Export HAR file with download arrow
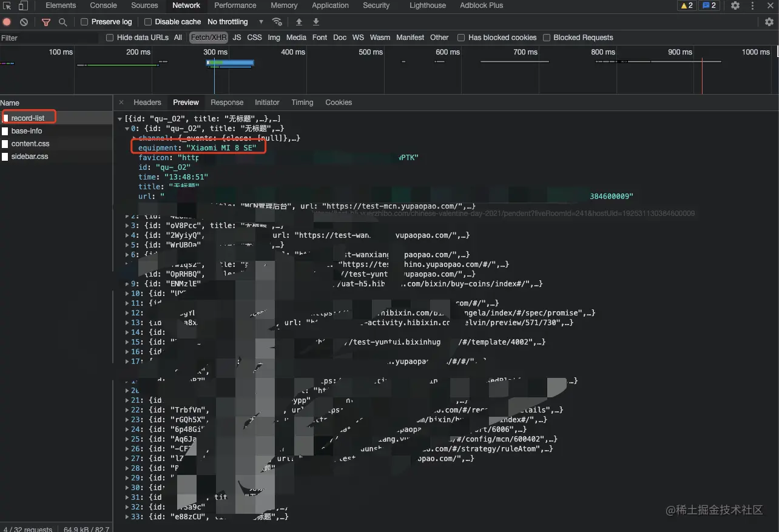779x532 pixels. coord(316,22)
